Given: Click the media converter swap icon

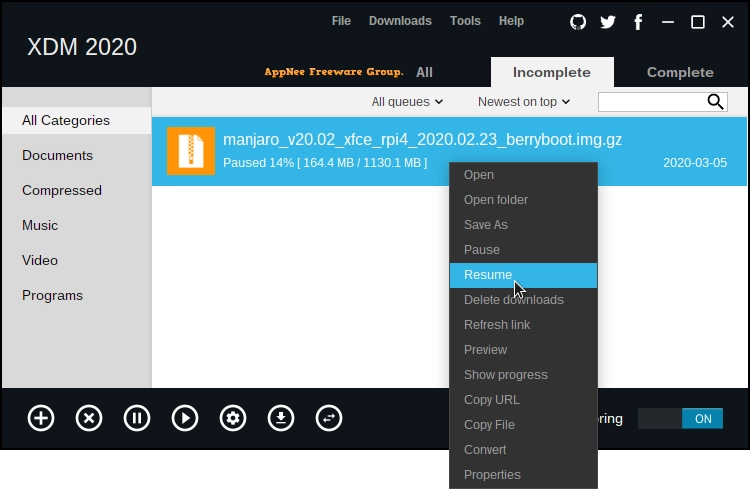Looking at the screenshot, I should (329, 418).
